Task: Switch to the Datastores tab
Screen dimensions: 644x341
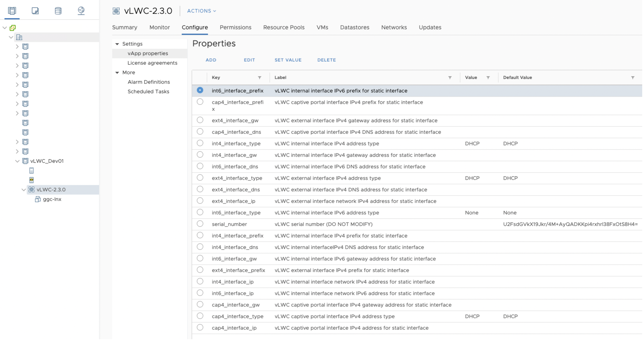Action: point(355,27)
